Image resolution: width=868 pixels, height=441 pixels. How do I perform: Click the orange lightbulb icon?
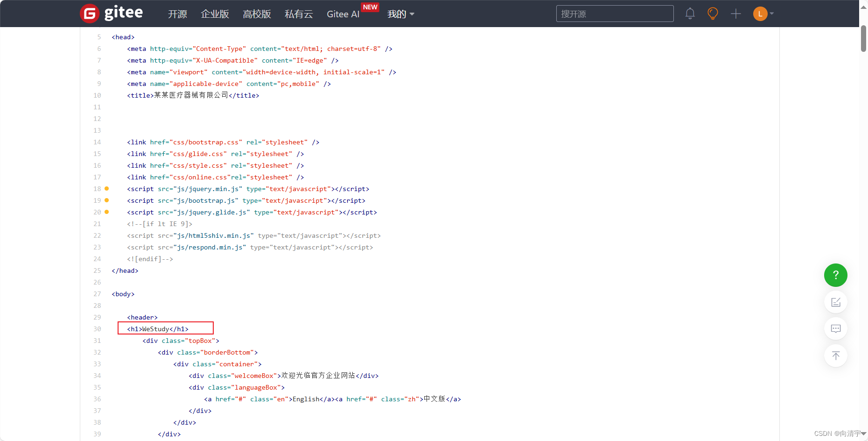[x=713, y=14]
